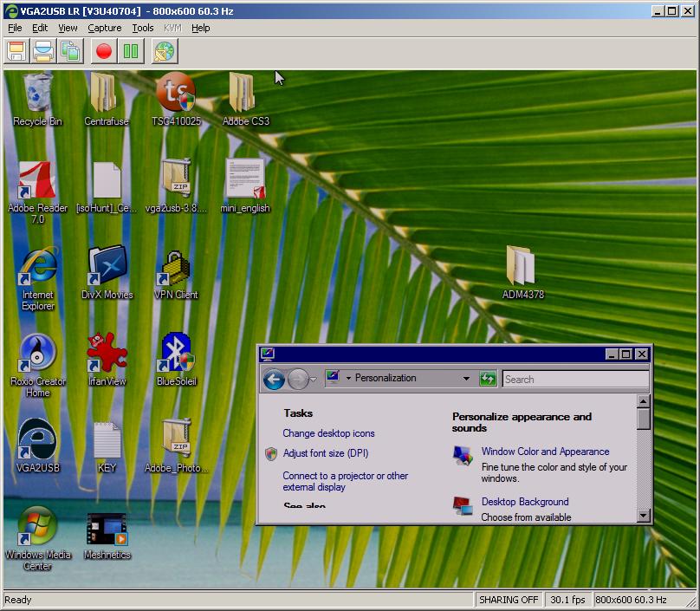
Task: Click the globe sharing toolbar icon
Action: [x=165, y=51]
